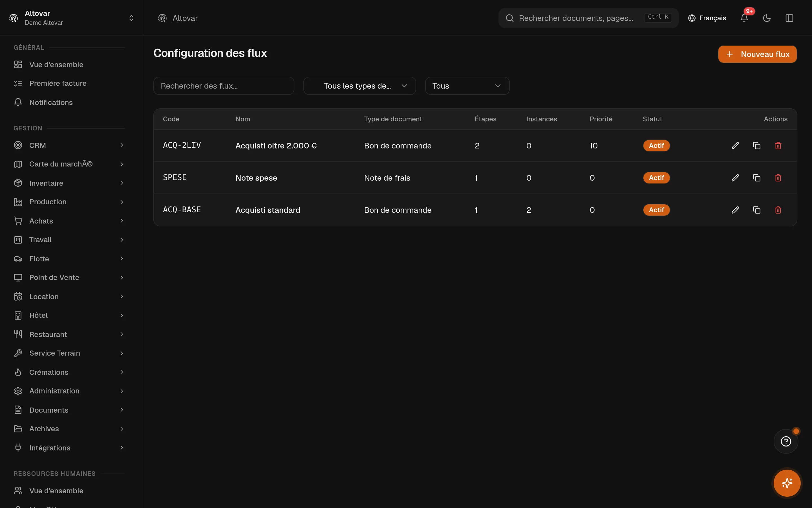Edit the ACQ-BASE flow with pencil icon
This screenshot has height=508, width=812.
tap(735, 210)
